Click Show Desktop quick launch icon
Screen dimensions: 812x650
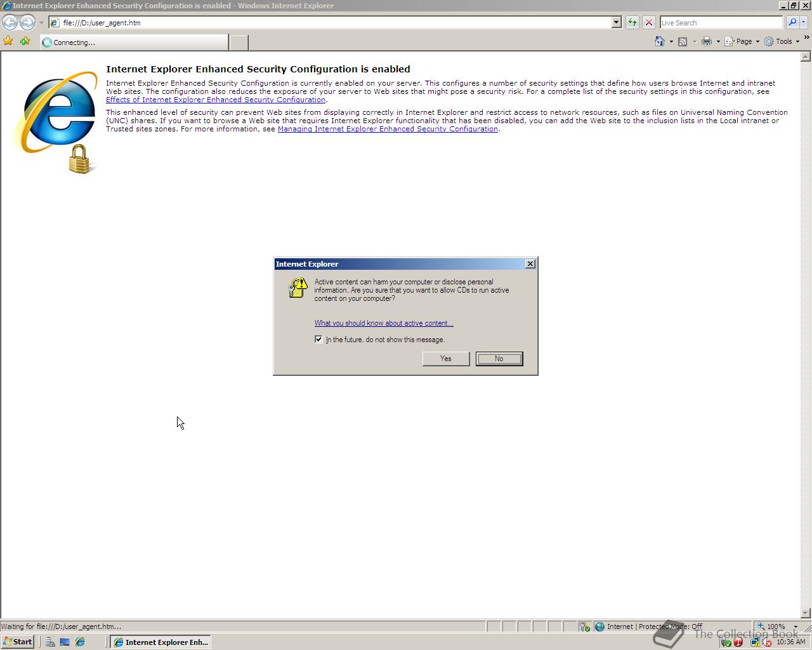point(65,642)
